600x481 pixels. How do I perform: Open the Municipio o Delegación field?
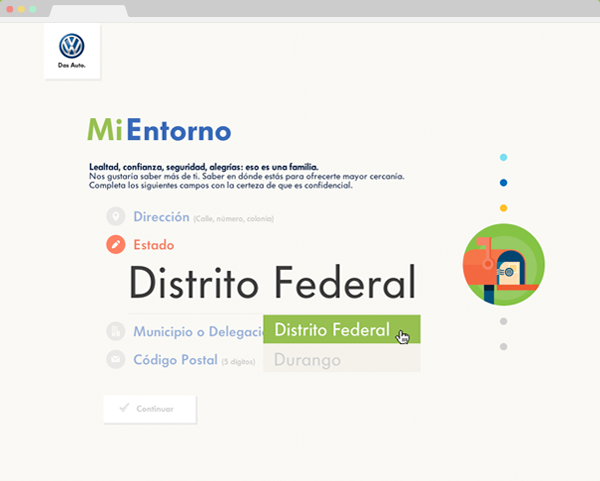[198, 331]
